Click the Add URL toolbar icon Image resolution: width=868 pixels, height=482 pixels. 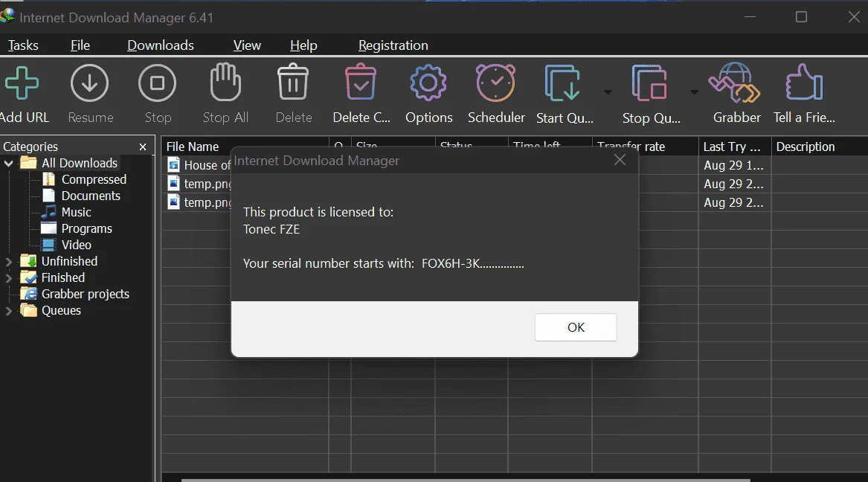(x=22, y=83)
